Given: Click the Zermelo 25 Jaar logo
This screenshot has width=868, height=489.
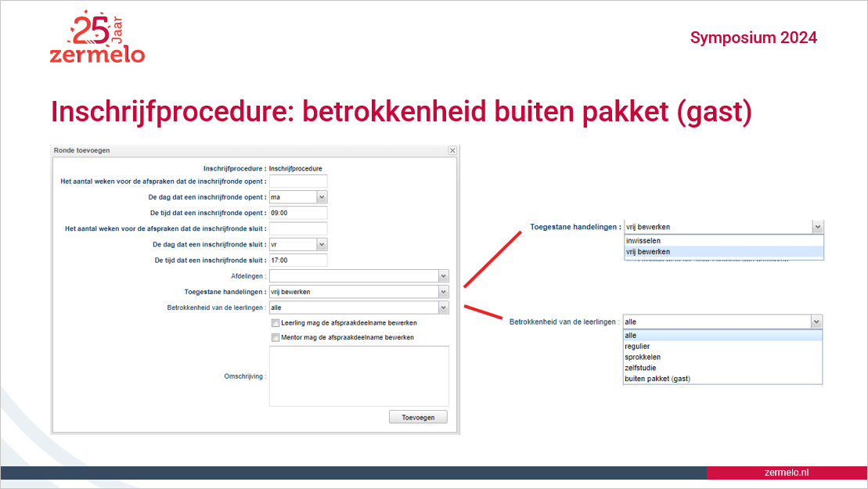Looking at the screenshot, I should point(97,37).
